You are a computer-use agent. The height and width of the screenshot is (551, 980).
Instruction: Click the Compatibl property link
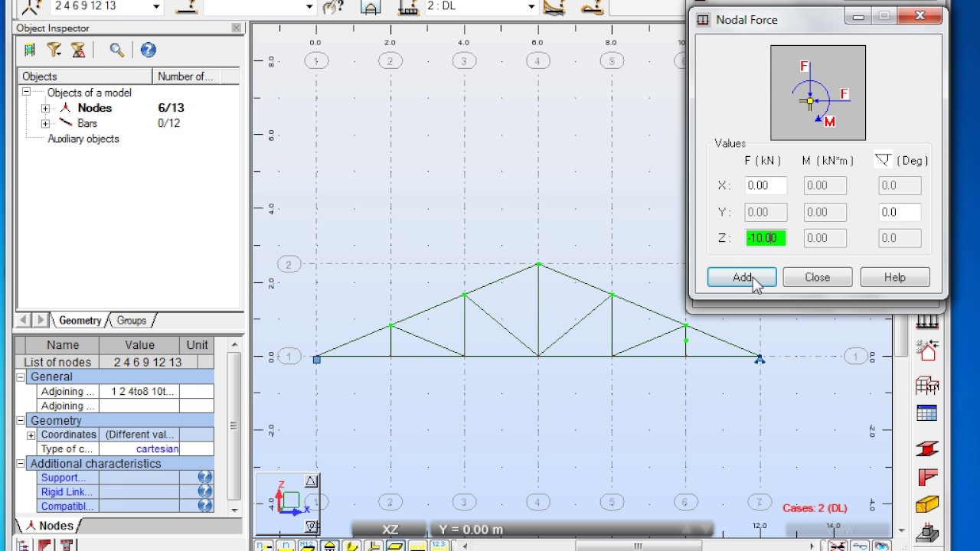67,507
